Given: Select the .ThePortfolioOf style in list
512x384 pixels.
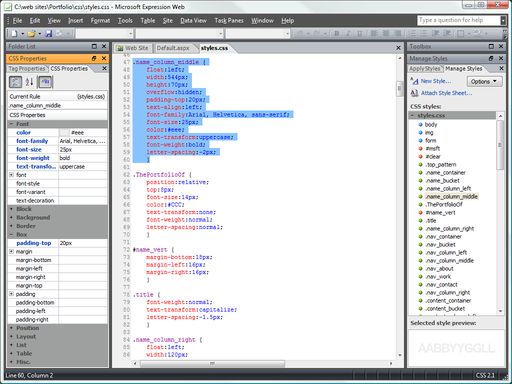Looking at the screenshot, I should [444, 204].
